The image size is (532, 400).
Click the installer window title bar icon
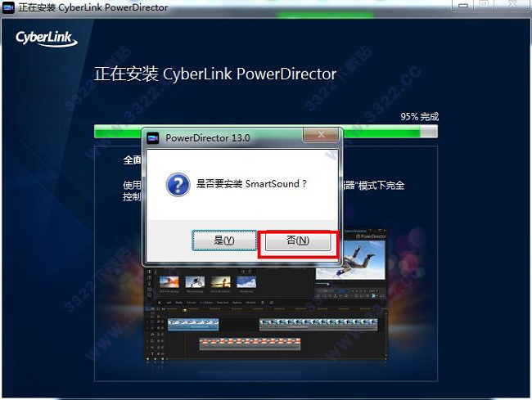[x=8, y=7]
